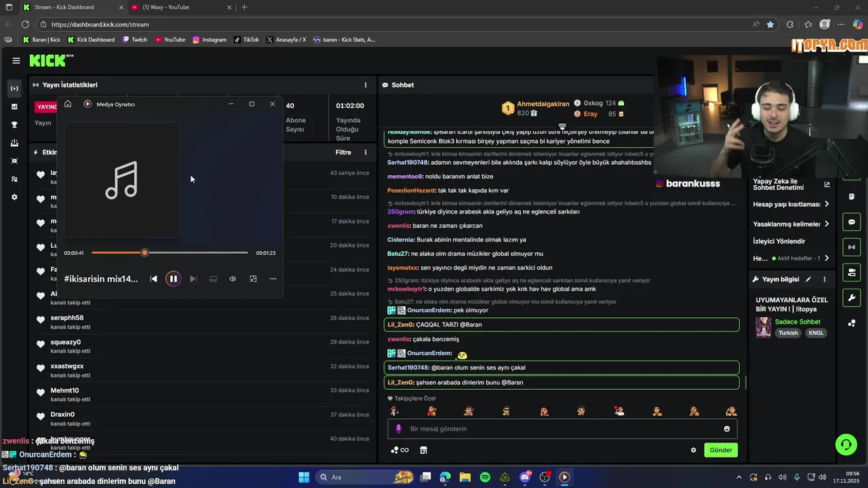Click the KNGL tag
The width and height of the screenshot is (868, 488).
coord(816,333)
